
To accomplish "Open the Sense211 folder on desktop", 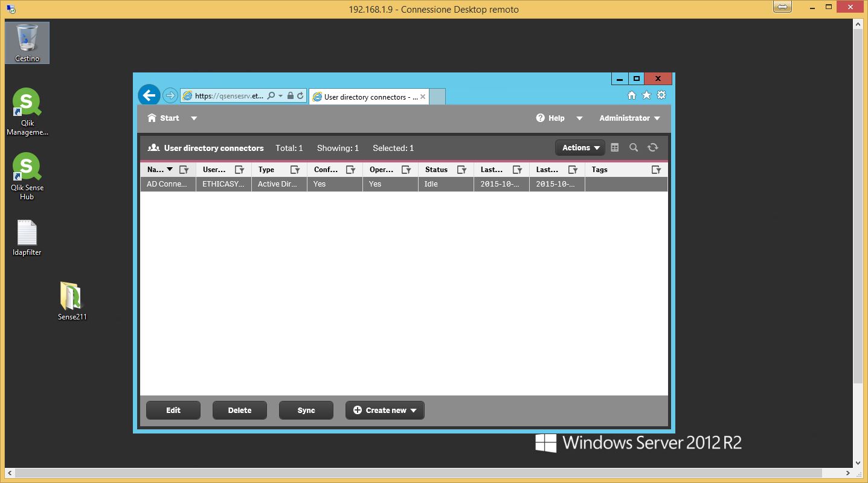I will point(72,301).
